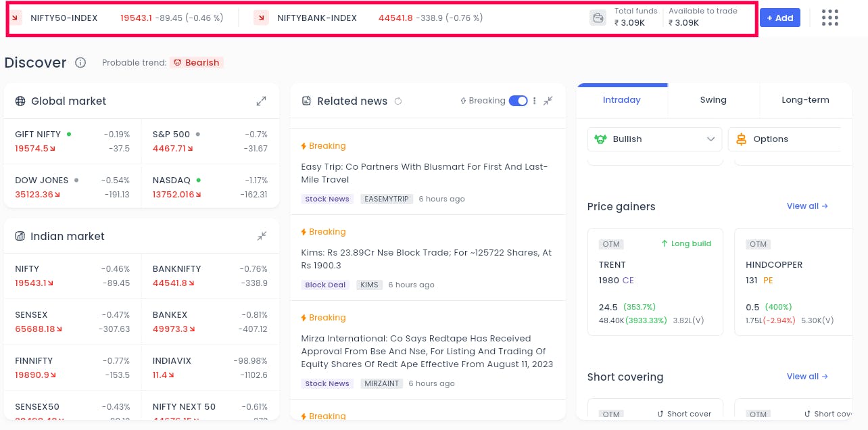The width and height of the screenshot is (868, 430).
Task: Click the Bearish probable trend badge
Action: pos(197,62)
